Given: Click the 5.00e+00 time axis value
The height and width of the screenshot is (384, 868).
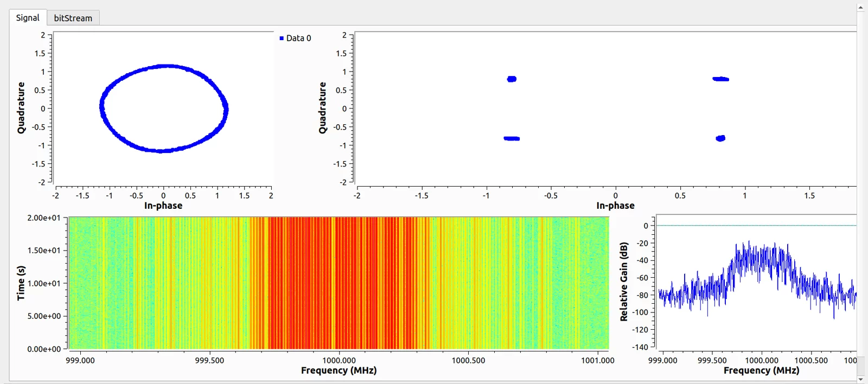Looking at the screenshot, I should (x=44, y=316).
